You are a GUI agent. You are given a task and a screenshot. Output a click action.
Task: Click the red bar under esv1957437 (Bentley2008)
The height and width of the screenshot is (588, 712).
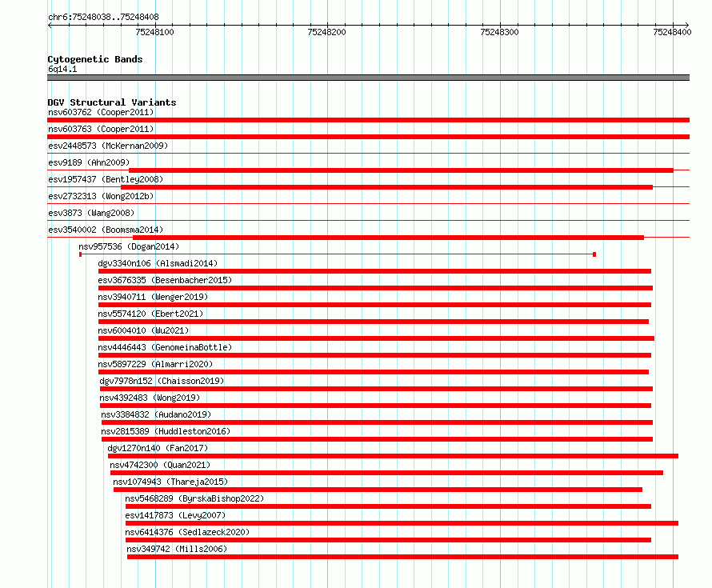click(387, 187)
